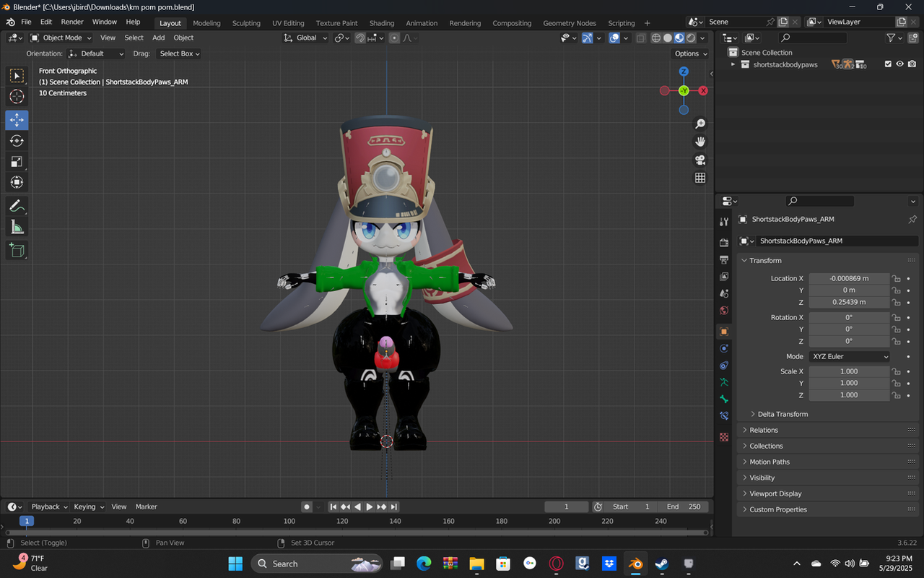Toggle viewport gizmos display
924x578 pixels.
[x=588, y=38]
